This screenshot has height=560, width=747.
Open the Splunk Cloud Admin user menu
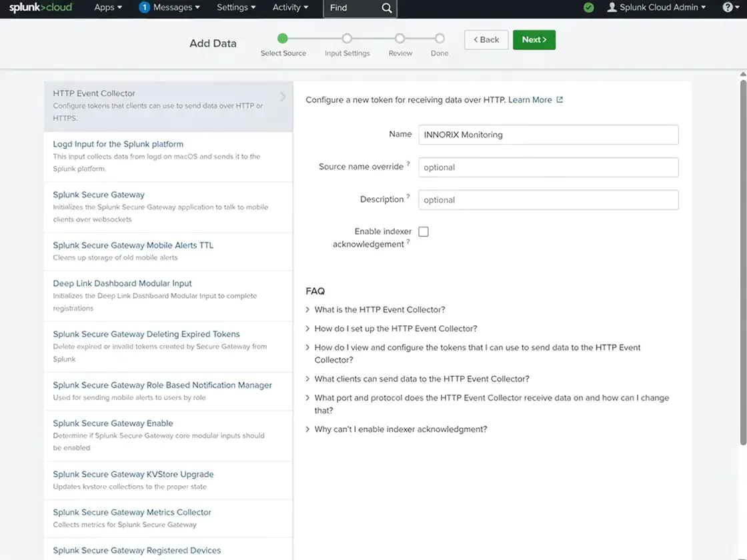[656, 7]
